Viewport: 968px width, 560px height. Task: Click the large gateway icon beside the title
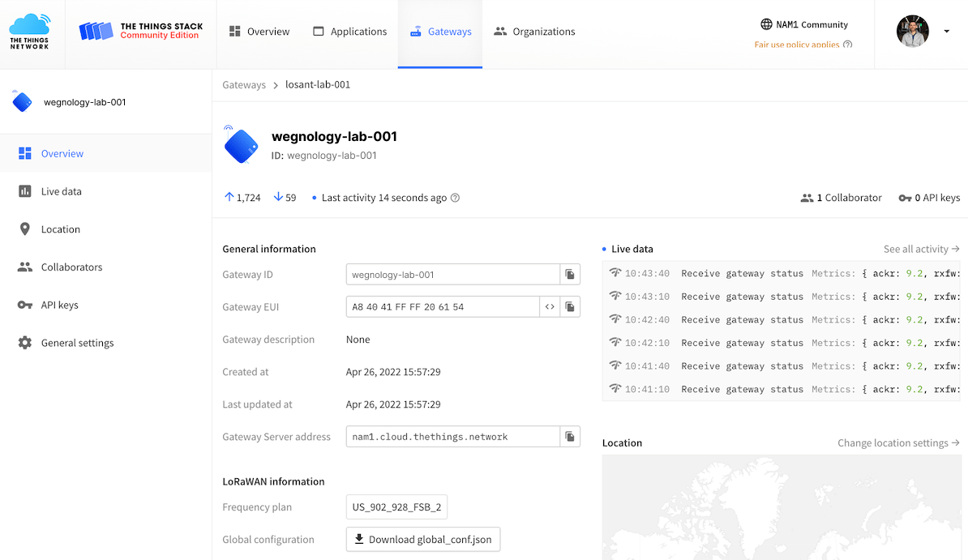pos(241,145)
